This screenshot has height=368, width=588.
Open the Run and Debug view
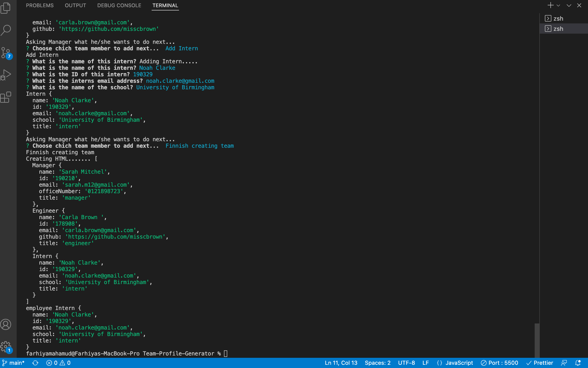[x=6, y=74]
